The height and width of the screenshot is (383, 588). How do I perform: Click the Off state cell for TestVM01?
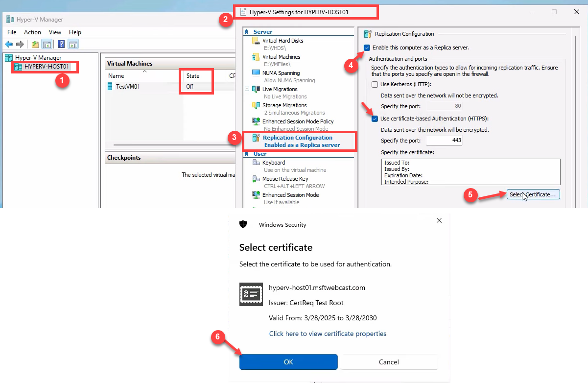point(189,87)
